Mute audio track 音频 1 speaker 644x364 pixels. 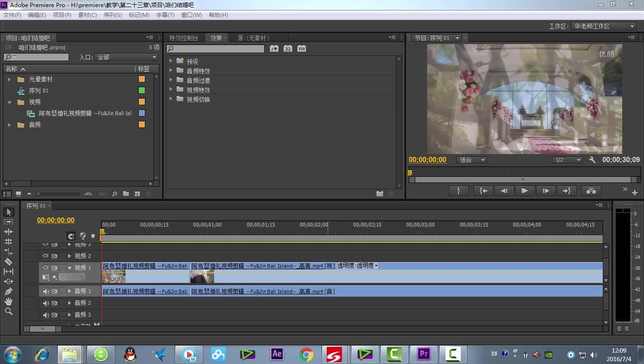(x=46, y=291)
